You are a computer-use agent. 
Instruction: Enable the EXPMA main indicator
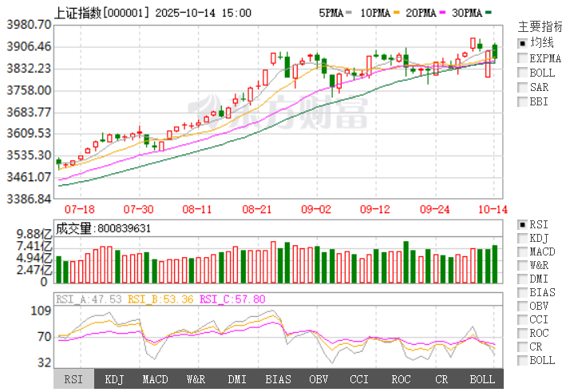[x=522, y=57]
